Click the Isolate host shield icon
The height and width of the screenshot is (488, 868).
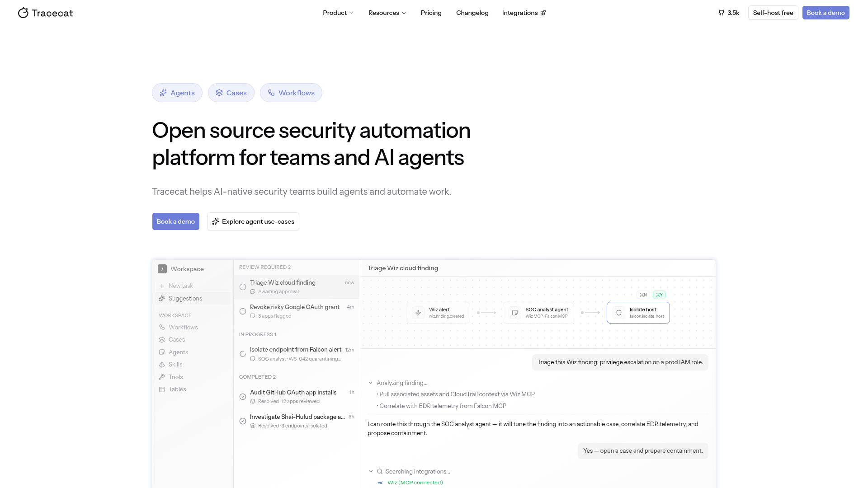(x=619, y=313)
